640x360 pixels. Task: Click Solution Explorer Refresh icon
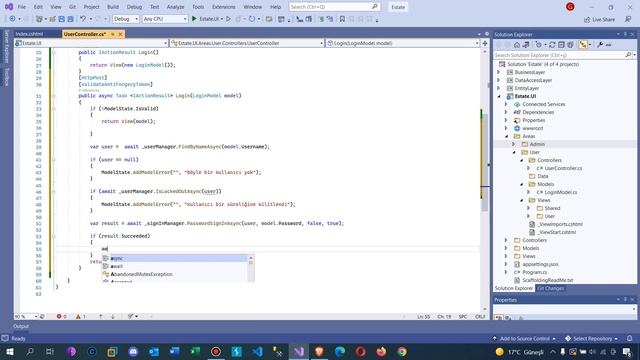(x=552, y=44)
